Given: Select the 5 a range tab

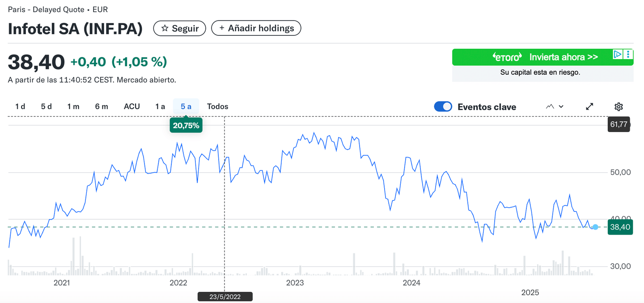Looking at the screenshot, I should pos(186,107).
